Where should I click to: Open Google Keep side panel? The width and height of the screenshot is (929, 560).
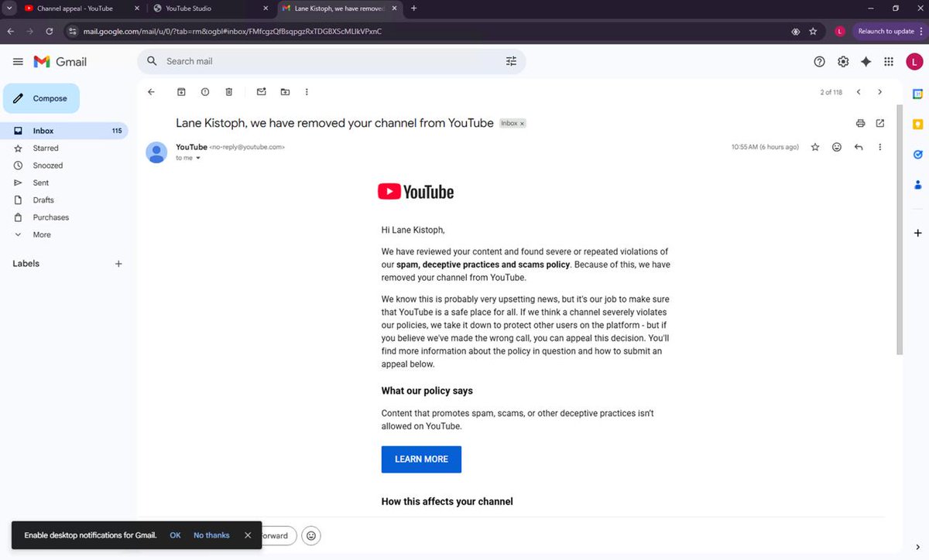click(x=918, y=124)
